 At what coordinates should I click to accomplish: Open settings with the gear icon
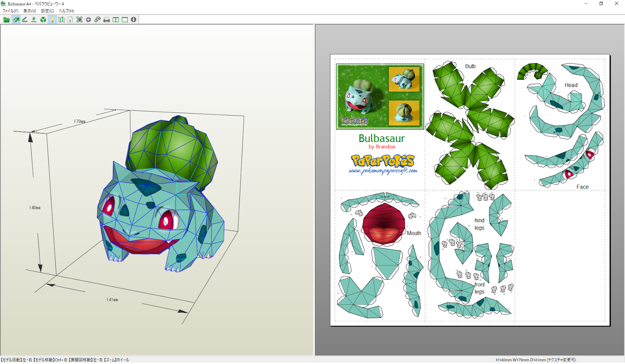(89, 20)
